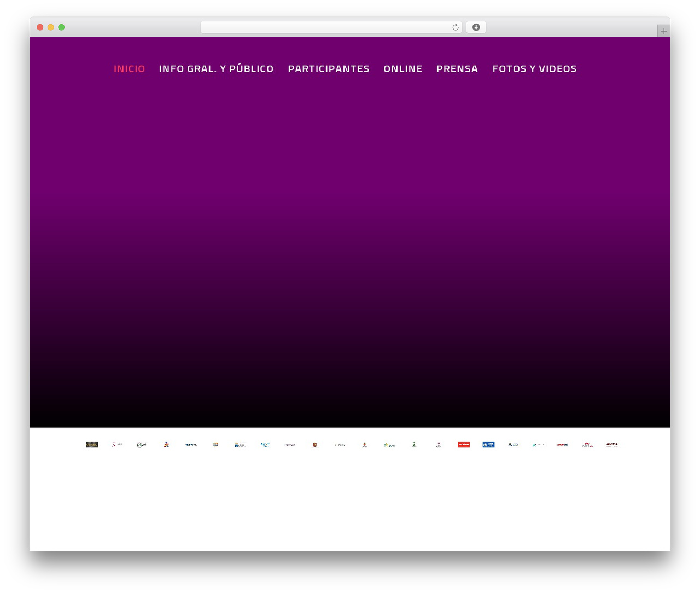This screenshot has width=700, height=593.
Task: Focus the browser address bar
Action: (x=331, y=27)
